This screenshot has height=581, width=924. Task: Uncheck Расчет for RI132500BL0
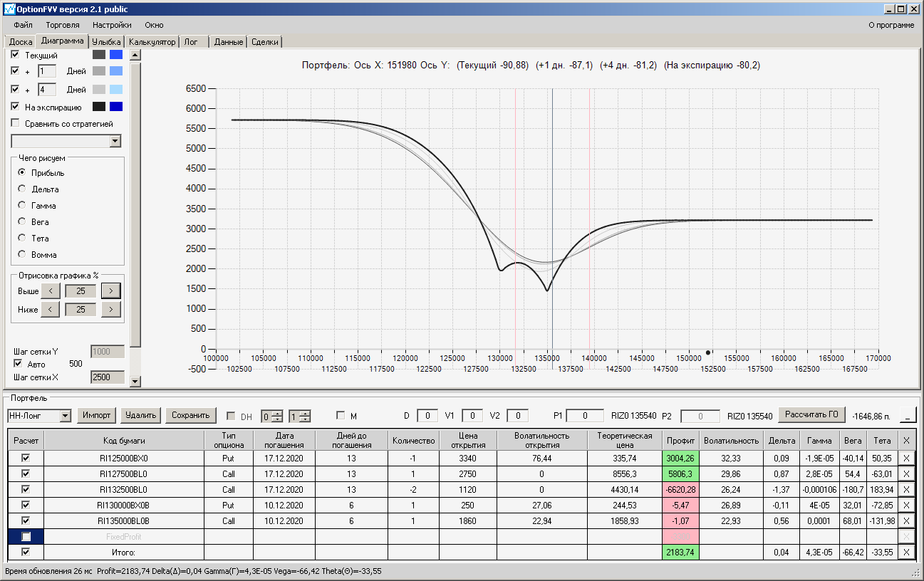pos(26,490)
